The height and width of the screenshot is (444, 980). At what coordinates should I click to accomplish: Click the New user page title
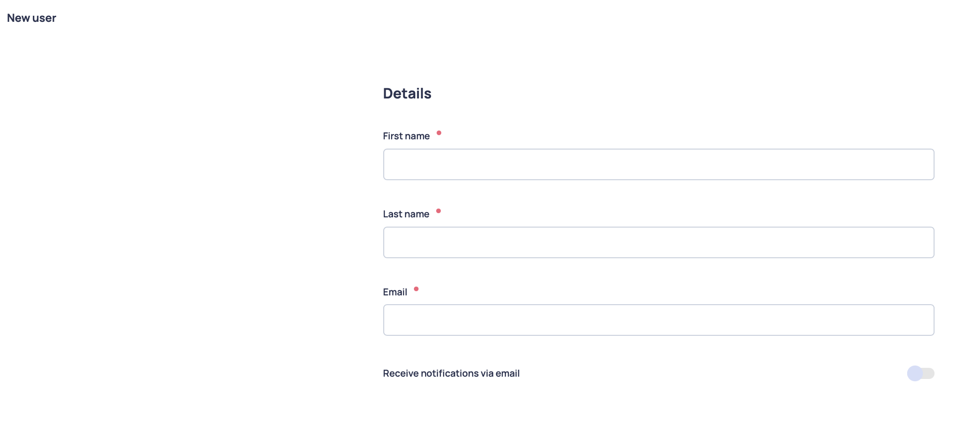(32, 18)
